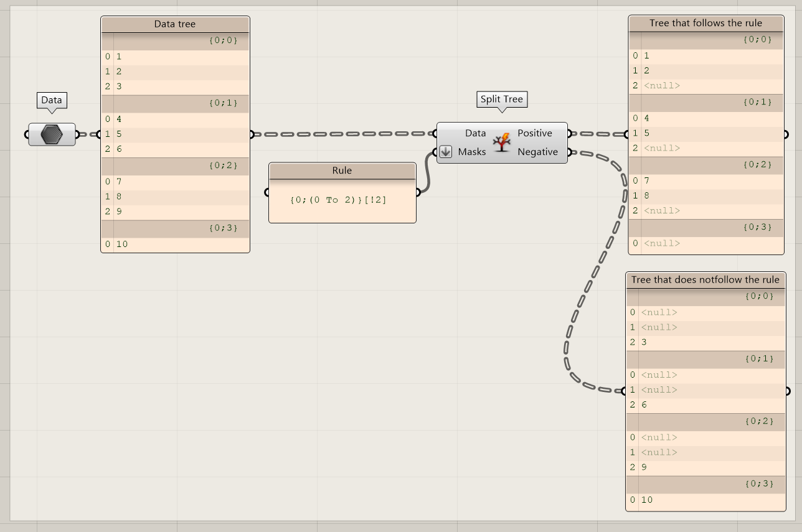Click the Negative output grip on Split Tree

568,152
